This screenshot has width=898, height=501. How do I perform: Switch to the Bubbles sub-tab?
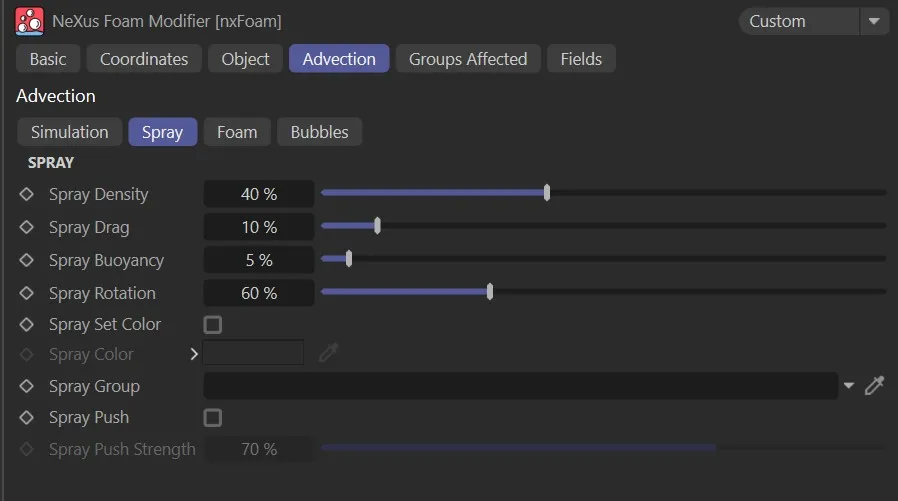(320, 132)
